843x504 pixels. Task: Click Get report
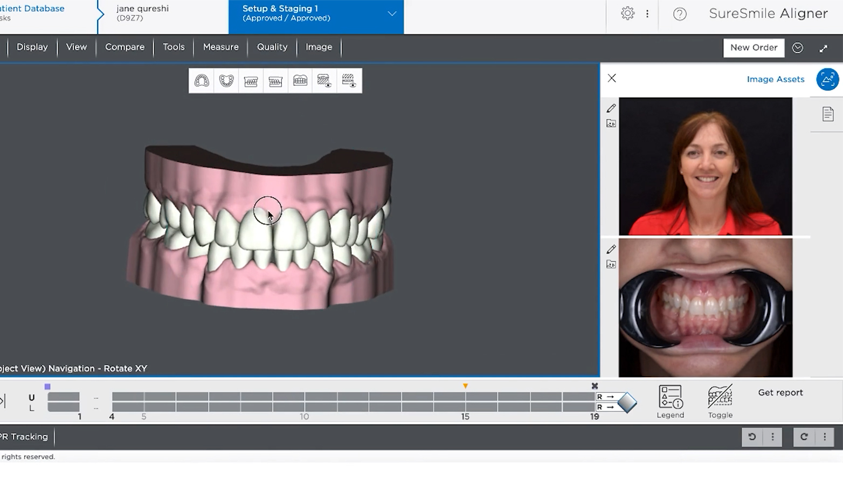click(x=780, y=392)
